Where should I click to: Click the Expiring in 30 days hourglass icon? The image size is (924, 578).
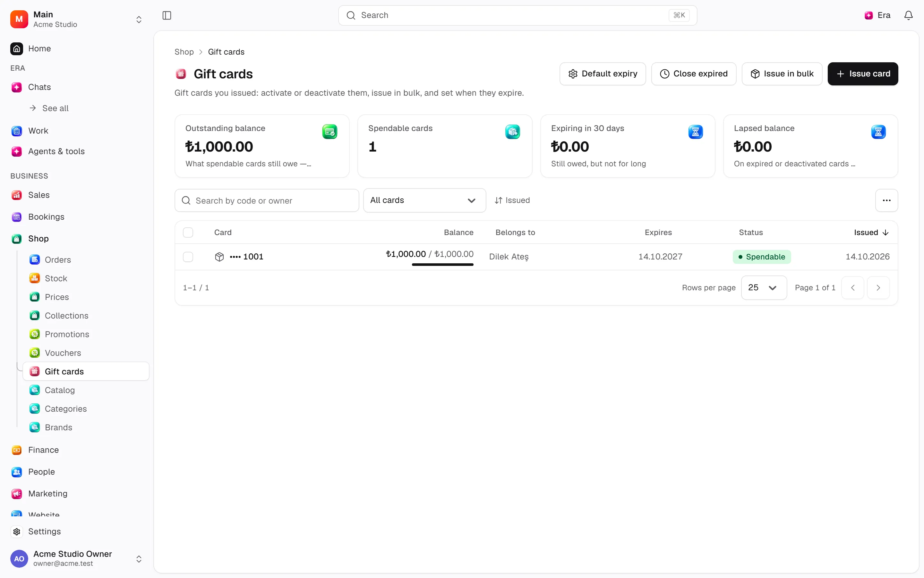click(695, 132)
